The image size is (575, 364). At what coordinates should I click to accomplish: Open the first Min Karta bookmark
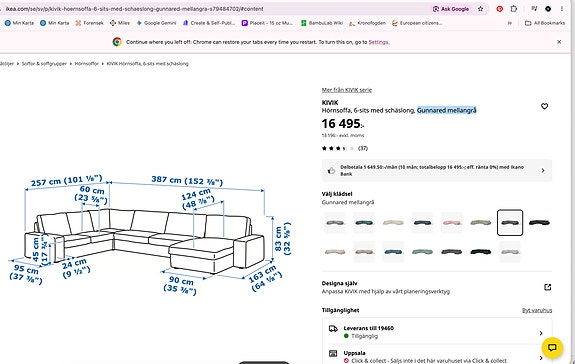tap(19, 23)
